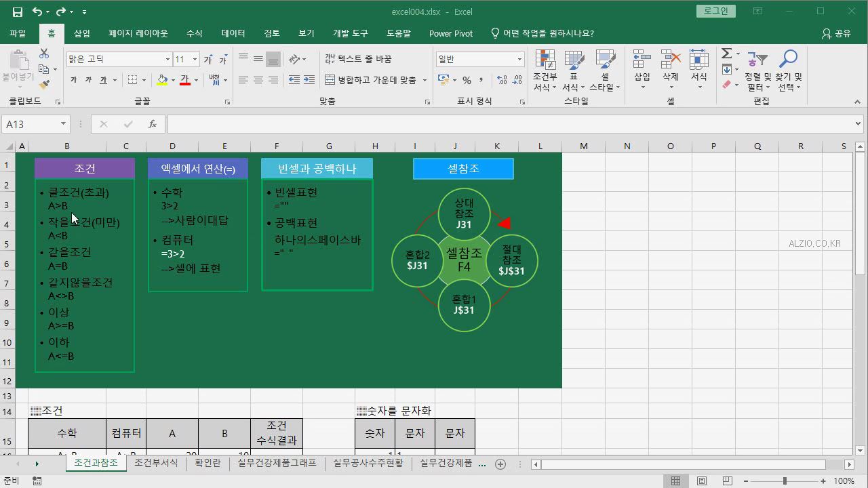Apply comma style format

(x=481, y=80)
